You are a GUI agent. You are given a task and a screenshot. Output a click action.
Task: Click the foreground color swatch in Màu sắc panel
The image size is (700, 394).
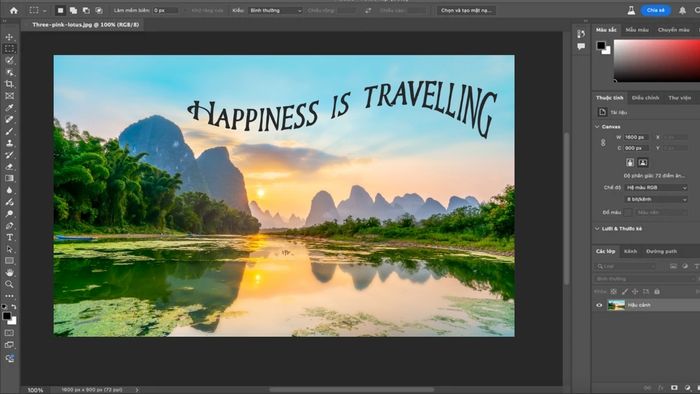601,46
